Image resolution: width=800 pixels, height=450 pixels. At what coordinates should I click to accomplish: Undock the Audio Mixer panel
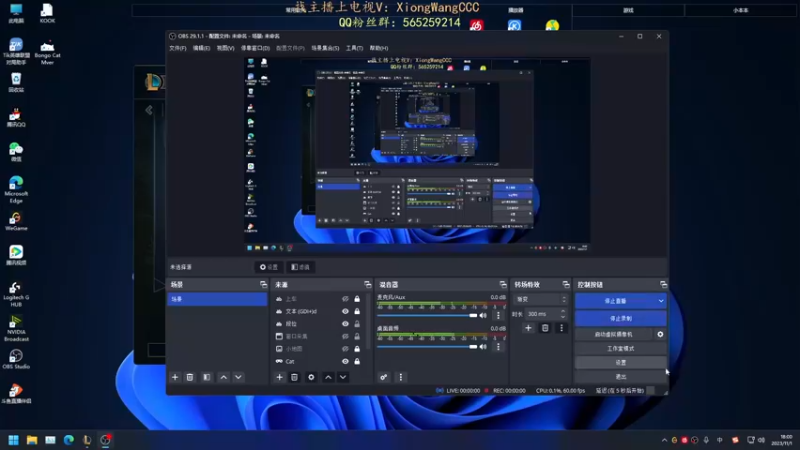(x=503, y=284)
